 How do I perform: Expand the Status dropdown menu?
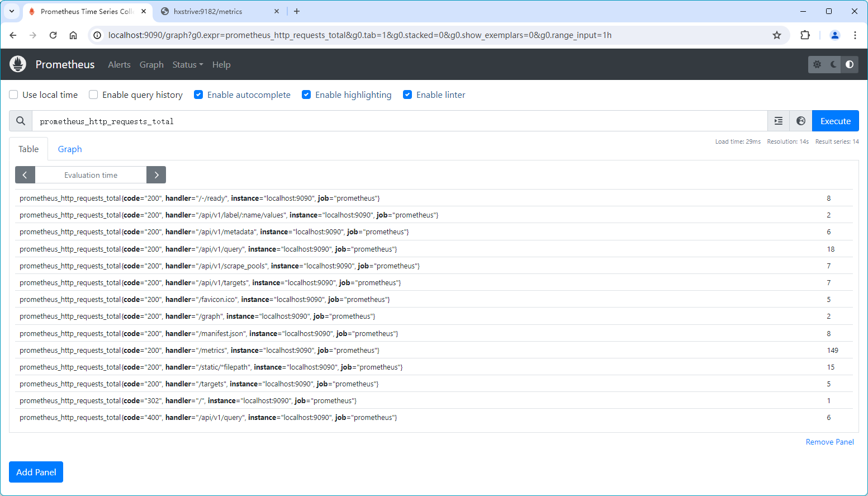click(x=188, y=65)
